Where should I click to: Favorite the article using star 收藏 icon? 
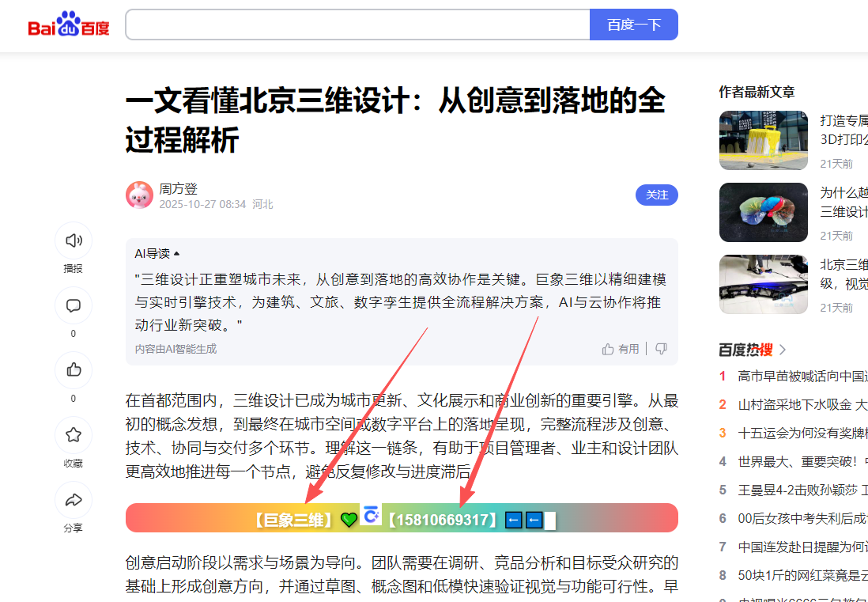click(x=73, y=435)
